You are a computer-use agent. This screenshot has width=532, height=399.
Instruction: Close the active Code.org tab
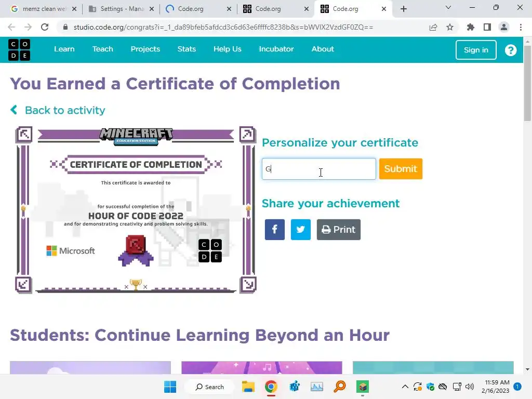tap(384, 9)
